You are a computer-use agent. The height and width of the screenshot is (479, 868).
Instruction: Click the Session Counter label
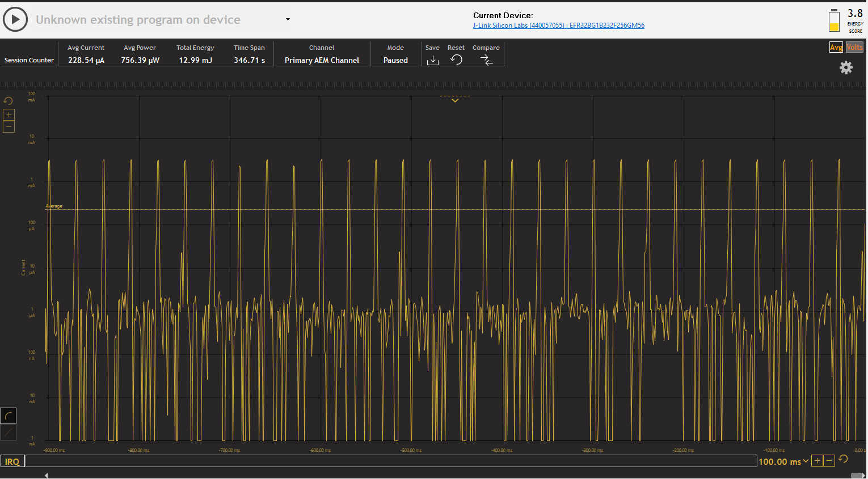(x=29, y=60)
